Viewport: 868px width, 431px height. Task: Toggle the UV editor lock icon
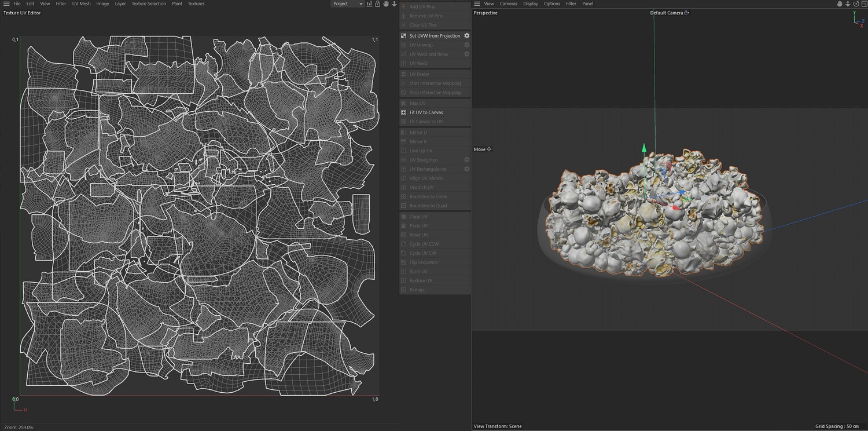(377, 4)
